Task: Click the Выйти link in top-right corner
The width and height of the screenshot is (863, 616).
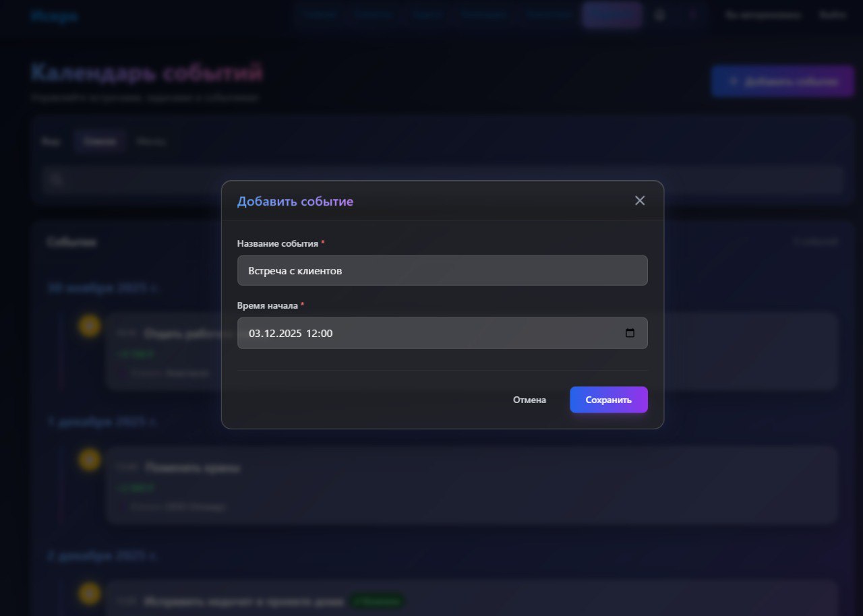Action: 832,15
